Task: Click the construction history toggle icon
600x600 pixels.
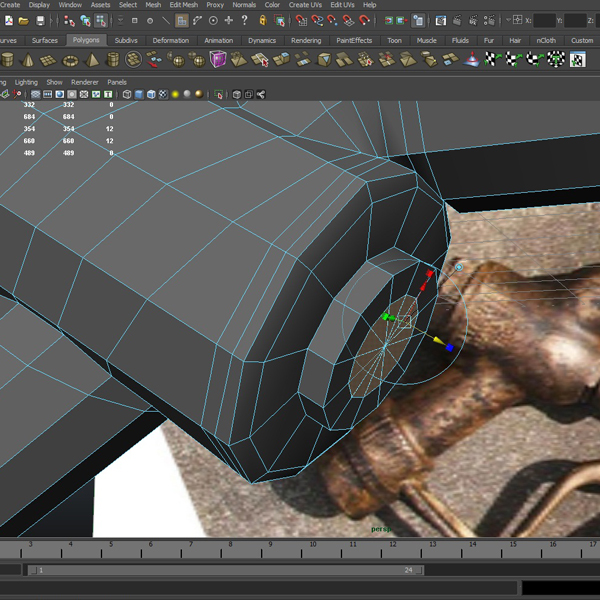Action: coord(418,20)
